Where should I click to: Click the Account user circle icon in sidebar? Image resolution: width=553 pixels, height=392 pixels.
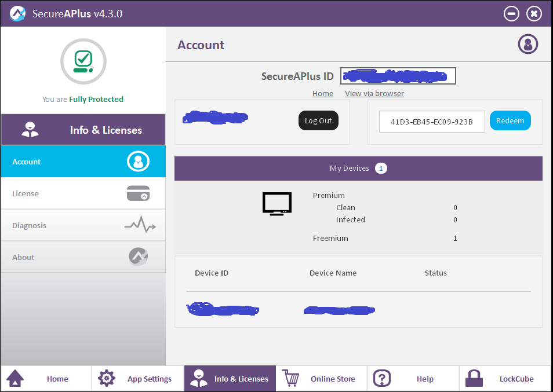pos(138,162)
